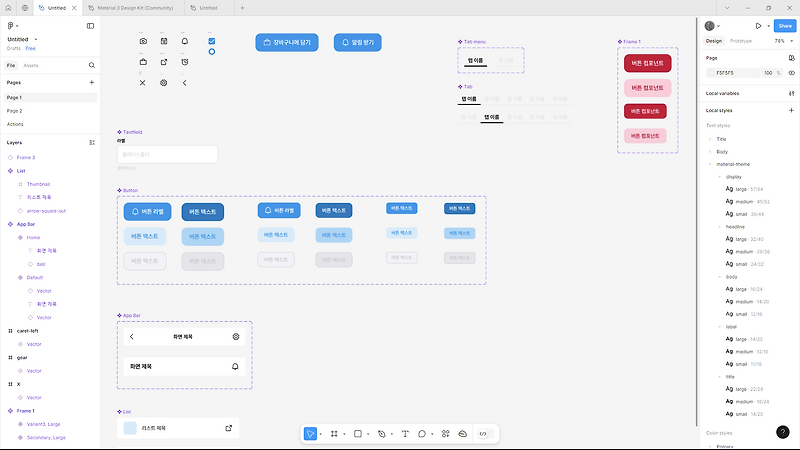Image resolution: width=800 pixels, height=450 pixels.
Task: Collapse the headline style subgroup
Action: 720,227
